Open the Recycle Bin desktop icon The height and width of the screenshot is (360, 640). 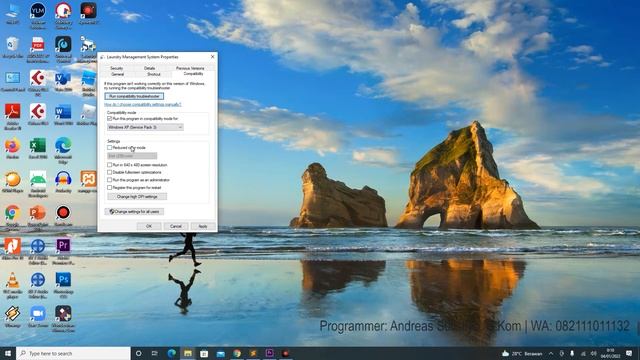(13, 47)
